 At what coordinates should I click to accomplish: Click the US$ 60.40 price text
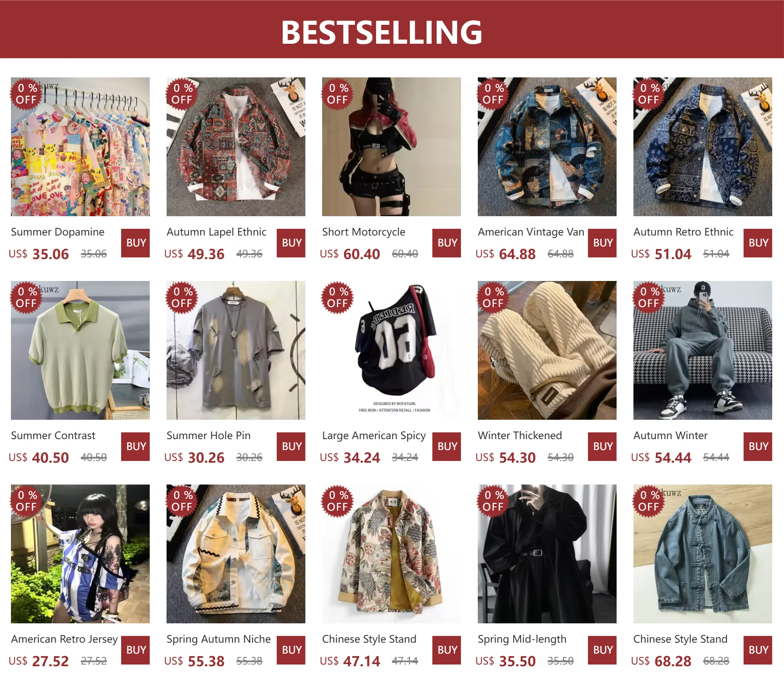(x=350, y=254)
